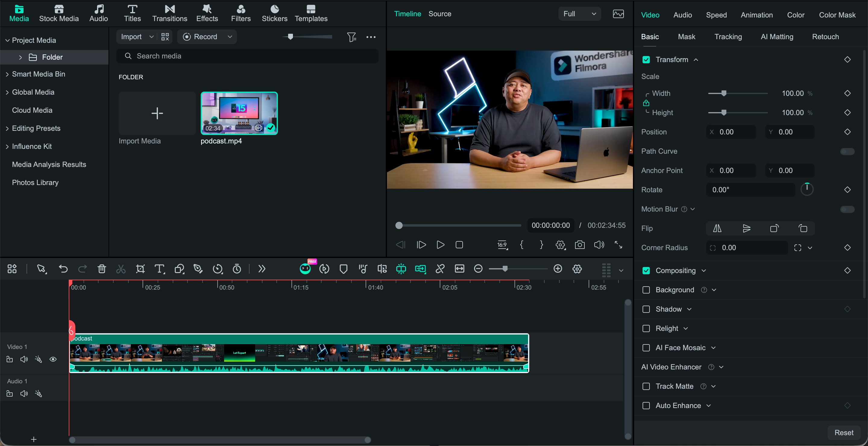Click the Import Media tile

157,113
